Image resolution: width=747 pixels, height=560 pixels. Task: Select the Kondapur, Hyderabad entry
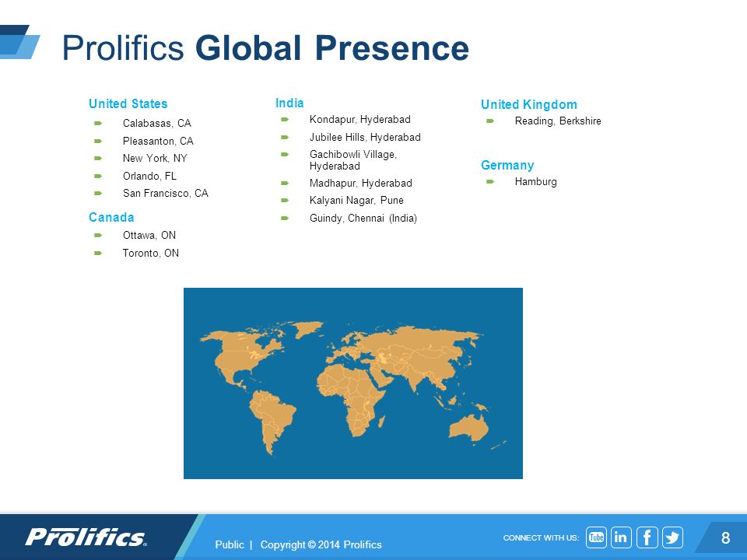click(x=360, y=120)
